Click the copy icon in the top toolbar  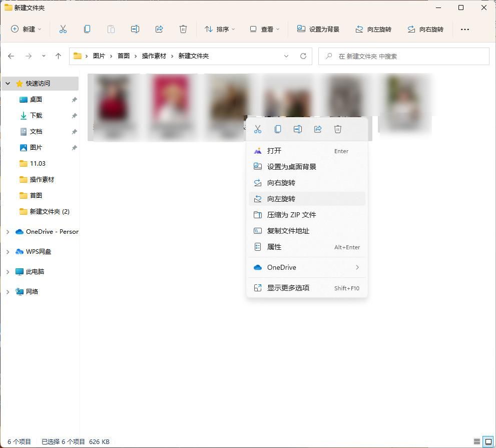coord(87,29)
